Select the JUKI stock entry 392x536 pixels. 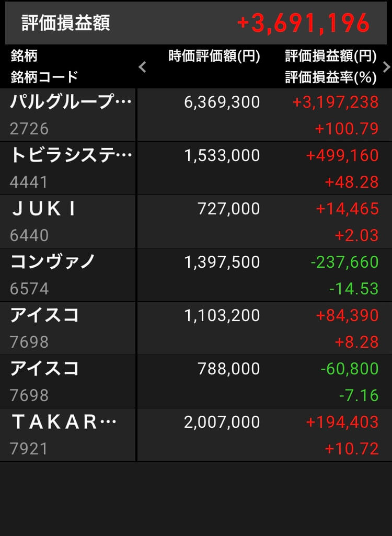click(x=196, y=222)
